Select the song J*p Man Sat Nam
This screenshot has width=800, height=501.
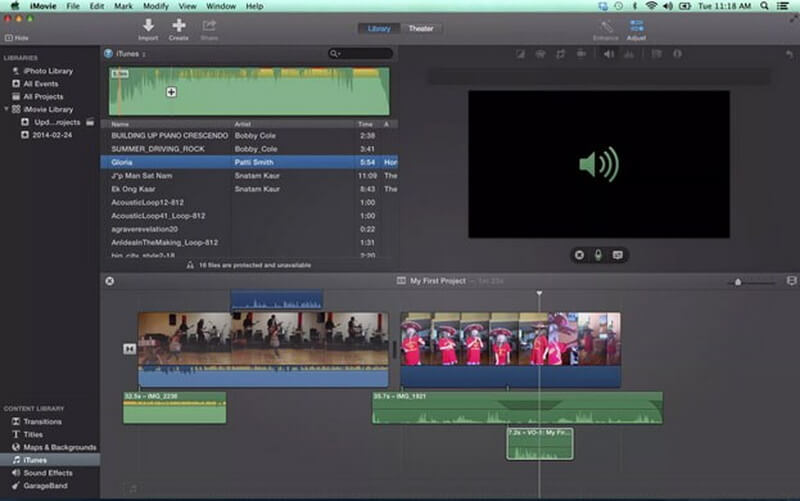tap(249, 176)
